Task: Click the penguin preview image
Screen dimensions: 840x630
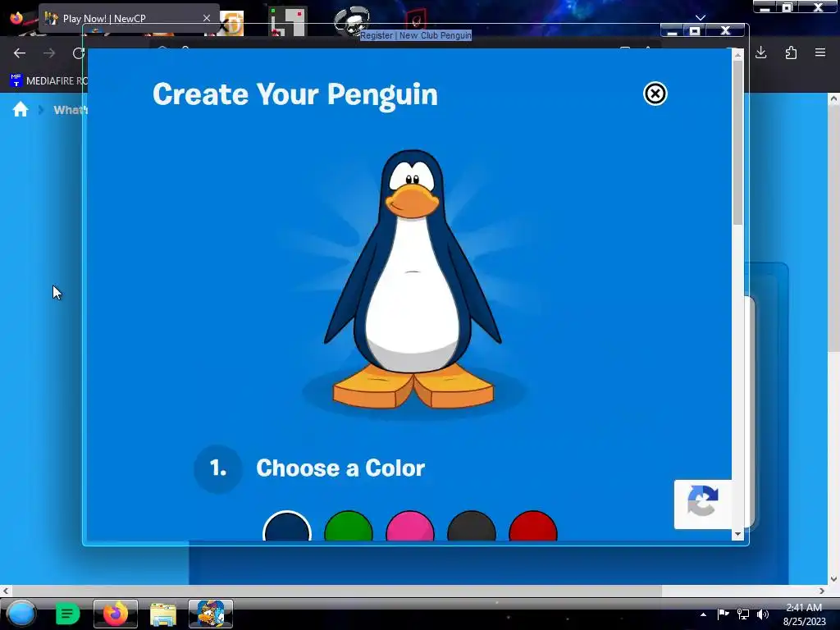Action: (x=413, y=279)
